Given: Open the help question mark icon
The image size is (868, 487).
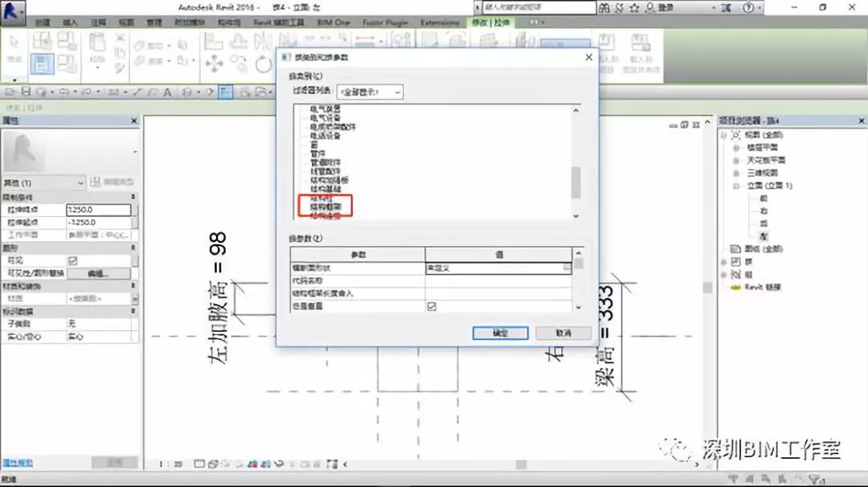Looking at the screenshot, I should (748, 8).
